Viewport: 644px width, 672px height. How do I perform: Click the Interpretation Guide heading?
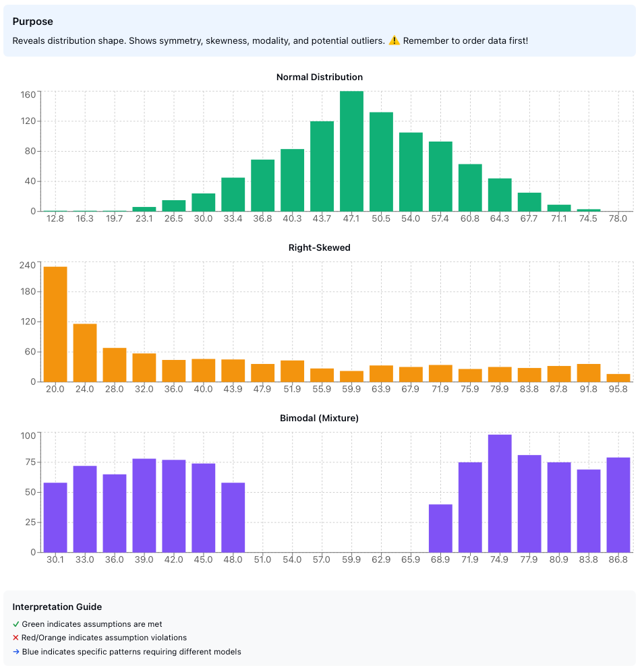(x=57, y=607)
